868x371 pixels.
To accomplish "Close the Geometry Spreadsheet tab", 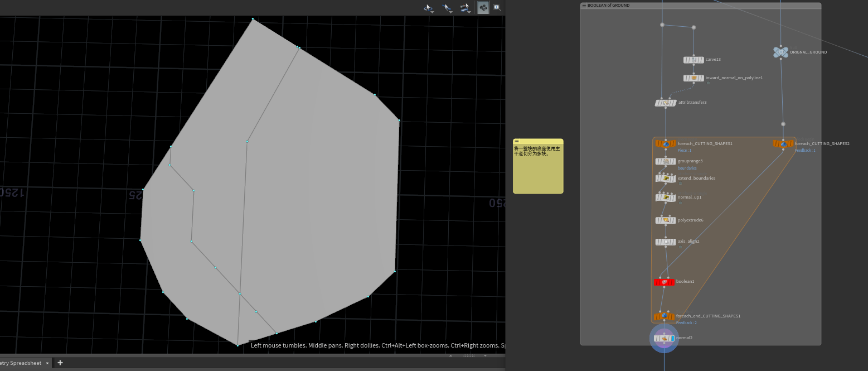I will [x=47, y=363].
